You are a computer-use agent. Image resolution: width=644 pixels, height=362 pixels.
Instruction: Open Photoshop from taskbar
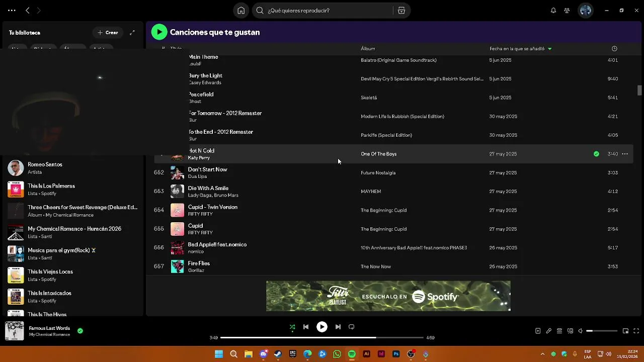point(396,354)
